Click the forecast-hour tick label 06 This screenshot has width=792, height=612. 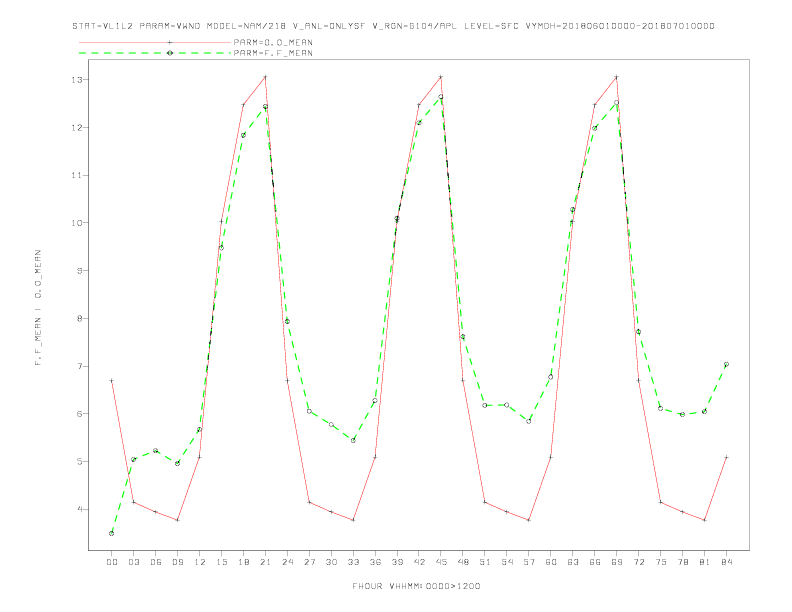tap(156, 562)
